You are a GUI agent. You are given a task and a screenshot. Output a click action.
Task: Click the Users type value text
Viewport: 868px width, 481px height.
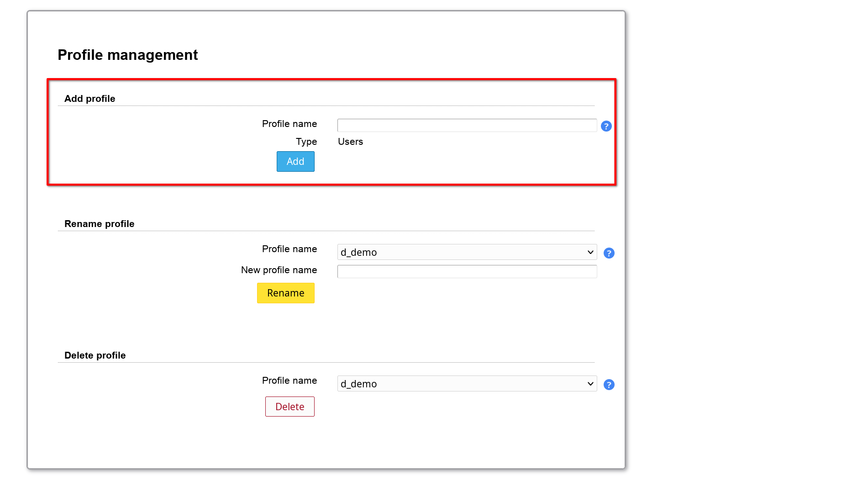pyautogui.click(x=350, y=142)
